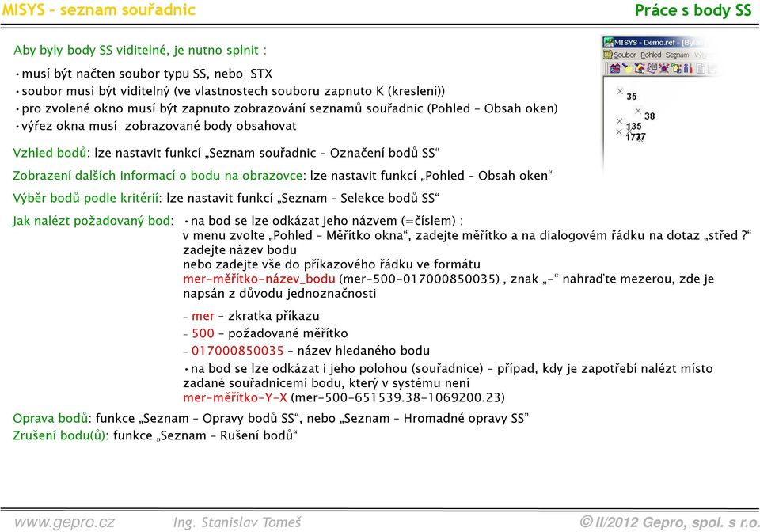Screen dimensions: 760x532
Task: Click the 'MISYS – seznam souřadnic' heading
Action: pyautogui.click(x=99, y=9)
